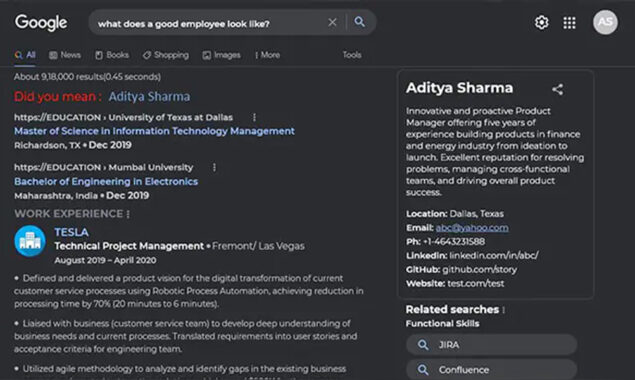635x380 pixels.
Task: Open Master of Science in Information Technology link
Action: pyautogui.click(x=154, y=131)
